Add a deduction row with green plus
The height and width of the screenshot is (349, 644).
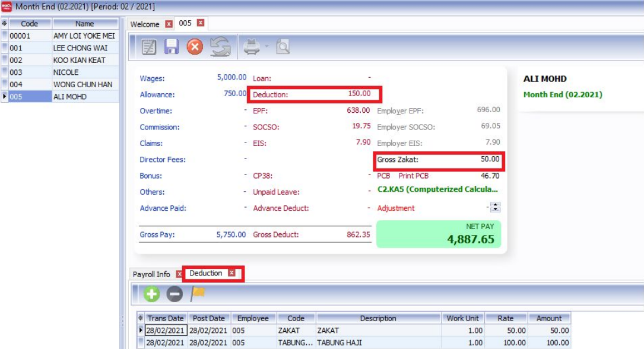tap(152, 294)
